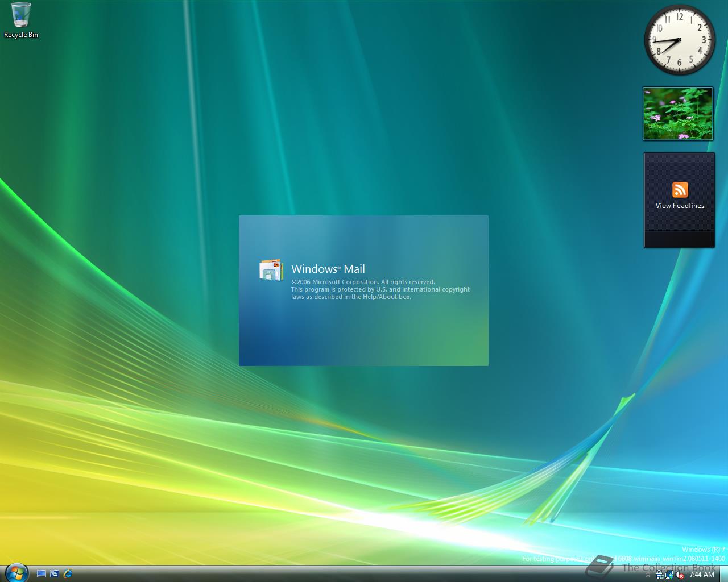The width and height of the screenshot is (728, 582).
Task: Click Show Desktop in Quick Launch
Action: pyautogui.click(x=42, y=574)
